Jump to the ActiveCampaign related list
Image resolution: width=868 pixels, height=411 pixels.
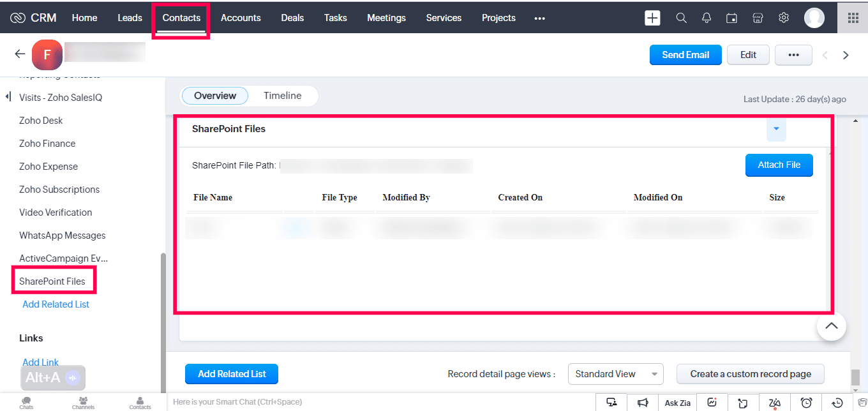click(64, 258)
